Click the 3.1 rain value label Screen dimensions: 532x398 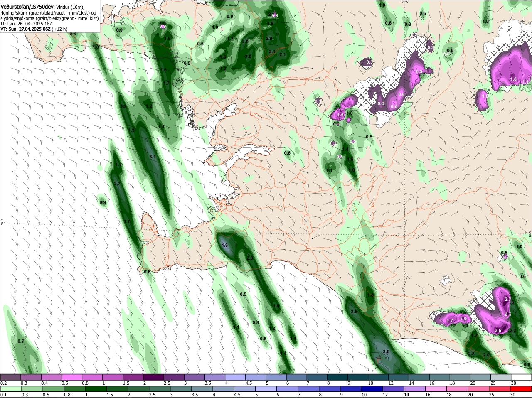point(152,157)
